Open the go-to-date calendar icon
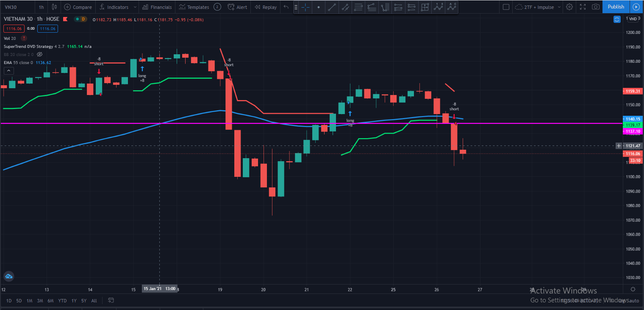The height and width of the screenshot is (310, 644). click(x=111, y=300)
